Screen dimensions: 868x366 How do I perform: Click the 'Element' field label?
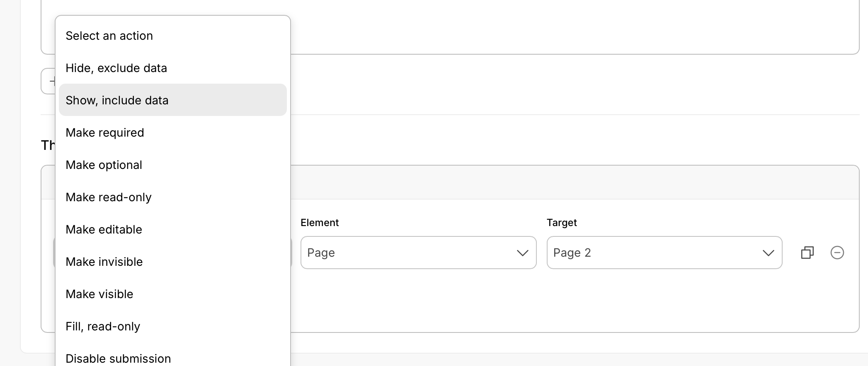tap(320, 223)
